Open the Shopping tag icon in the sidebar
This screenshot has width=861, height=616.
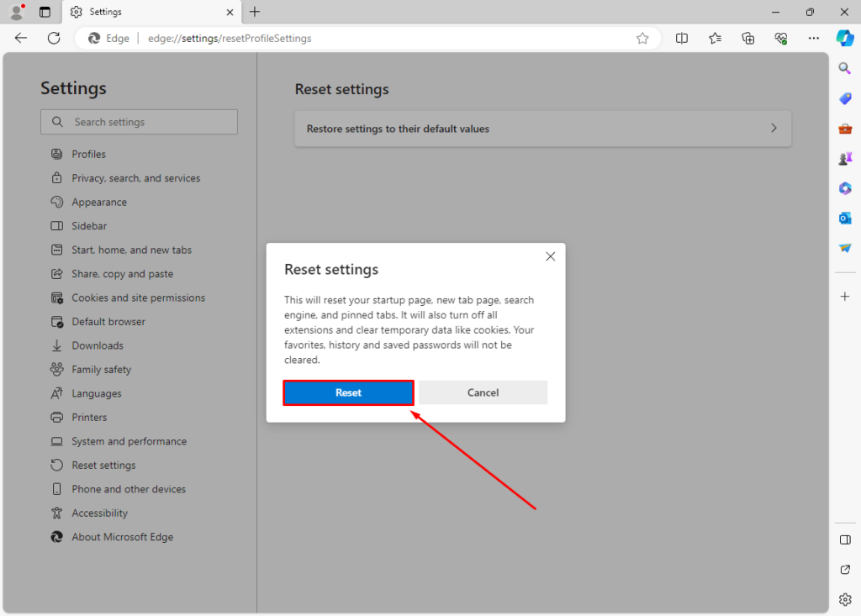[x=844, y=98]
